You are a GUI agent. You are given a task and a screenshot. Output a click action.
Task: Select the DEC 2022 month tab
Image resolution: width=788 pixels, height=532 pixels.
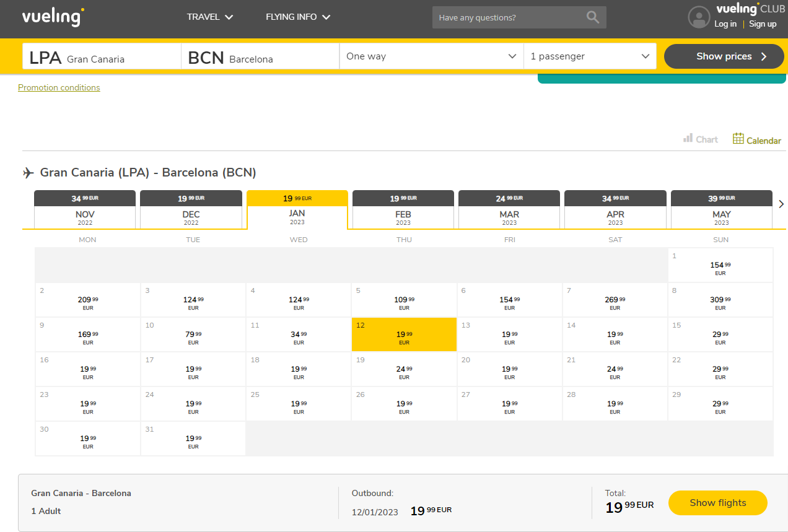(x=191, y=209)
